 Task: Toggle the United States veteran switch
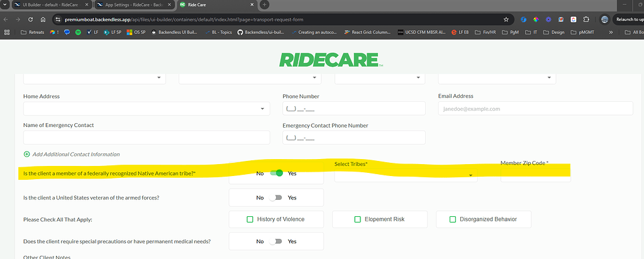click(275, 197)
